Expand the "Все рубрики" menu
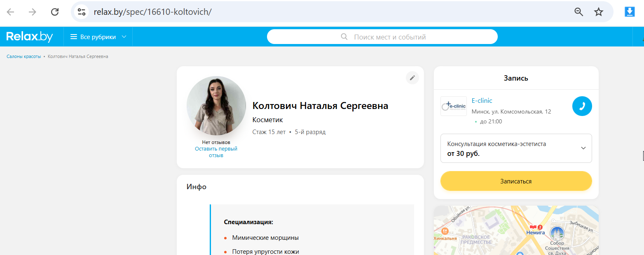 pyautogui.click(x=98, y=37)
